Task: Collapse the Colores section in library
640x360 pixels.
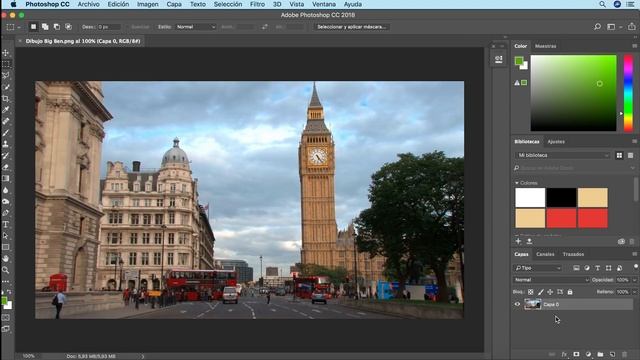Action: point(517,183)
